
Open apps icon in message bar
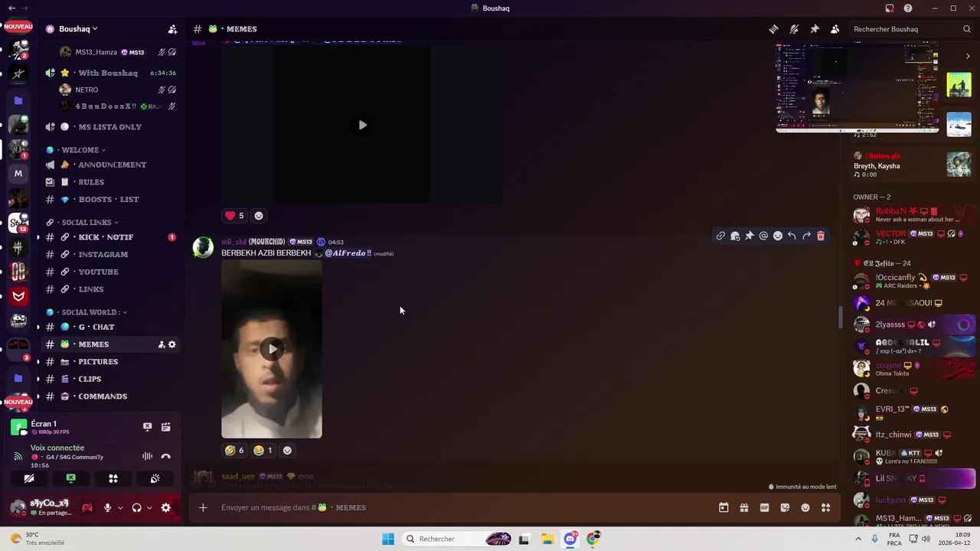tap(825, 507)
